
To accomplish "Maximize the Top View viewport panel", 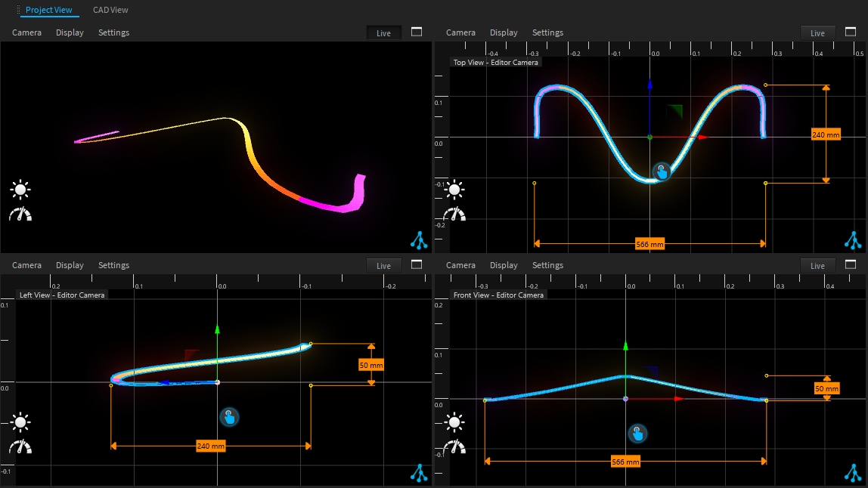I will coord(851,32).
